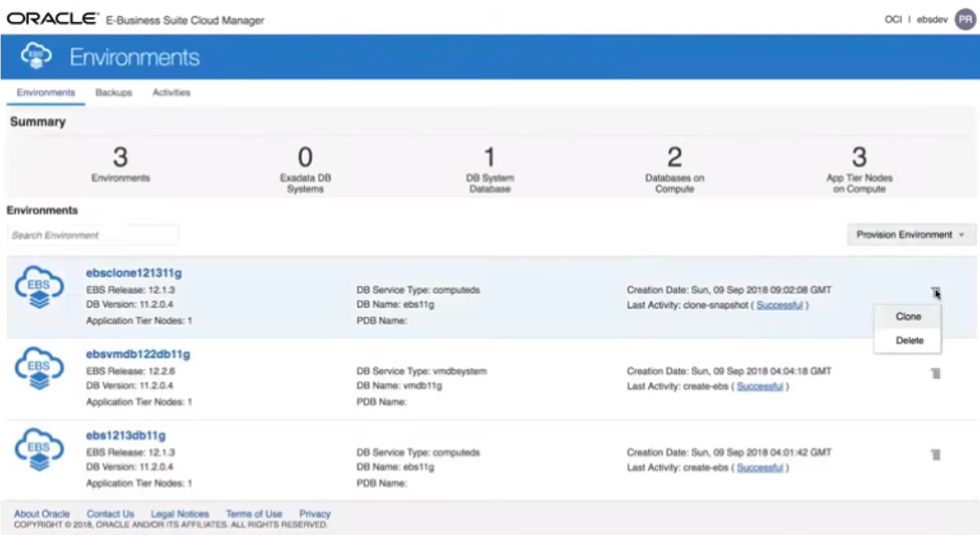Click the Summary section heading
The height and width of the screenshot is (535, 980).
click(38, 122)
